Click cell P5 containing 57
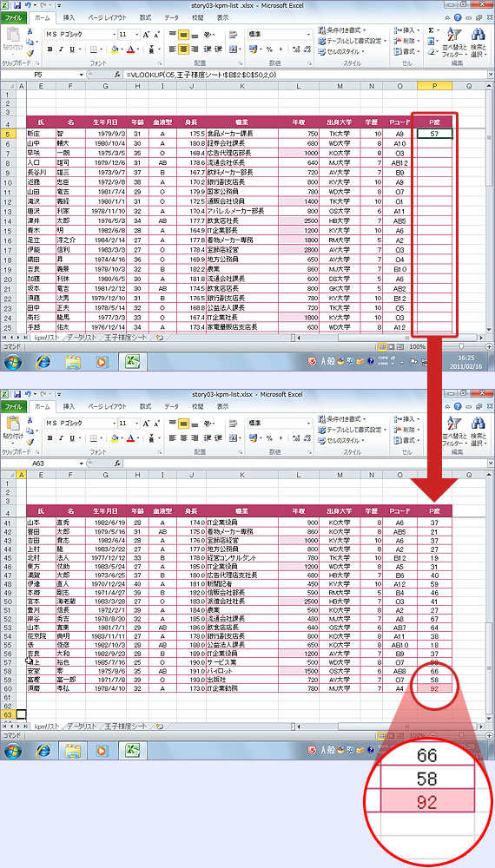 [x=435, y=134]
